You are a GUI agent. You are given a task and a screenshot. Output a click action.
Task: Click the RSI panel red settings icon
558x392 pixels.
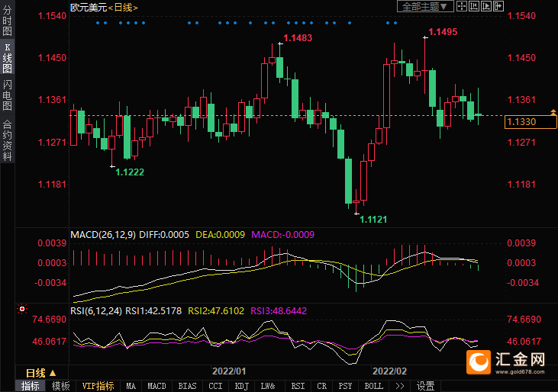pyautogui.click(x=22, y=310)
